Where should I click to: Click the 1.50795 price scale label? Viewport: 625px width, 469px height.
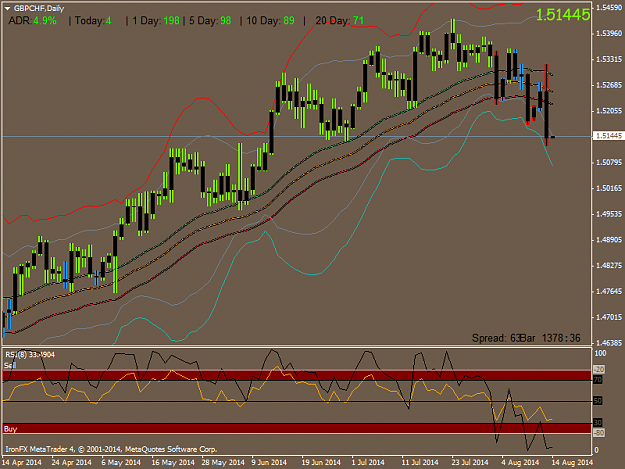click(x=609, y=163)
